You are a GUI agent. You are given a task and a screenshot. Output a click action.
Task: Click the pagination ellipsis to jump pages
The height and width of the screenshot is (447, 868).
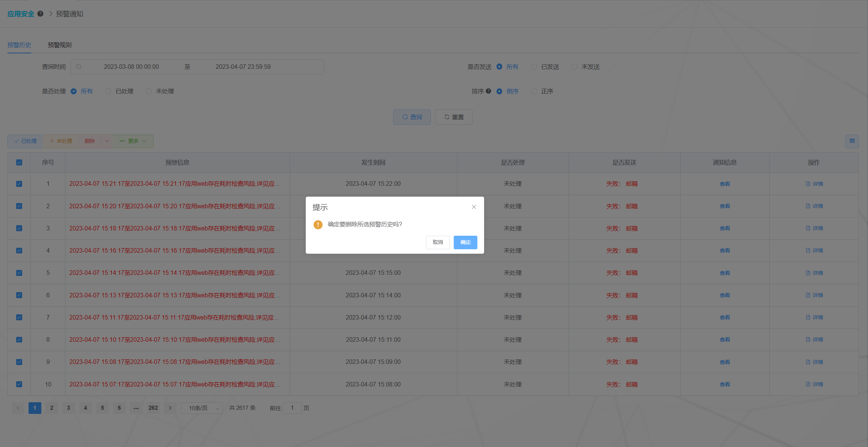136,408
